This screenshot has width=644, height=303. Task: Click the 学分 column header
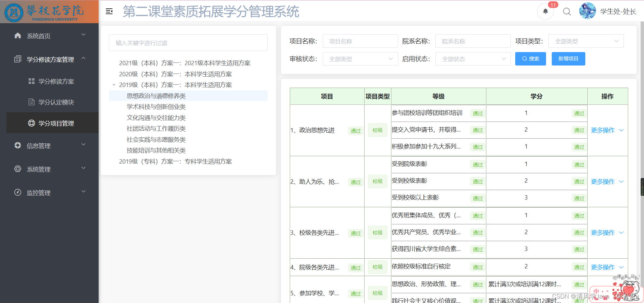coord(536,96)
